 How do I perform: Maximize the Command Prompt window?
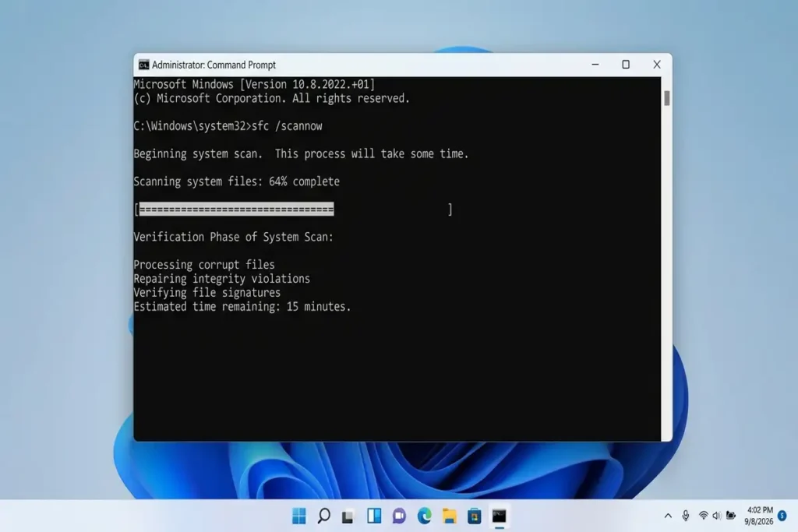click(x=626, y=65)
